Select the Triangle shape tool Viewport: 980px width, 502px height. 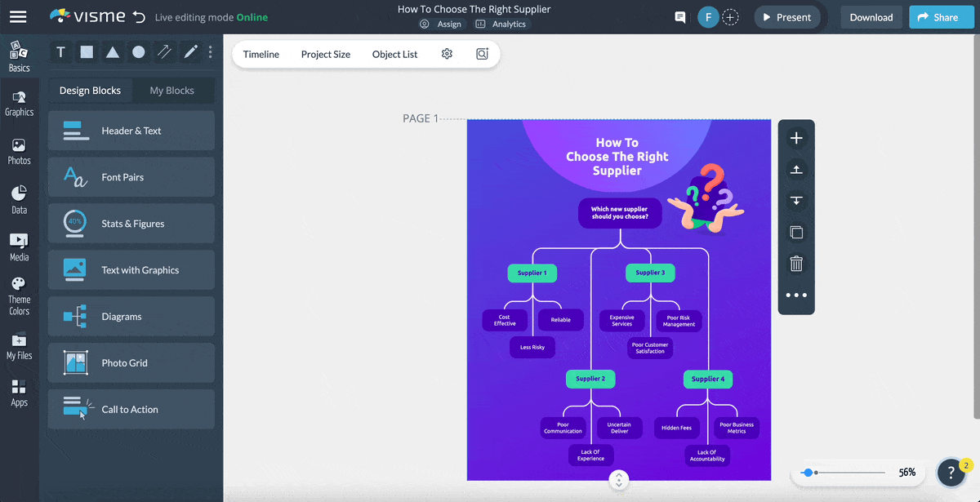[113, 51]
